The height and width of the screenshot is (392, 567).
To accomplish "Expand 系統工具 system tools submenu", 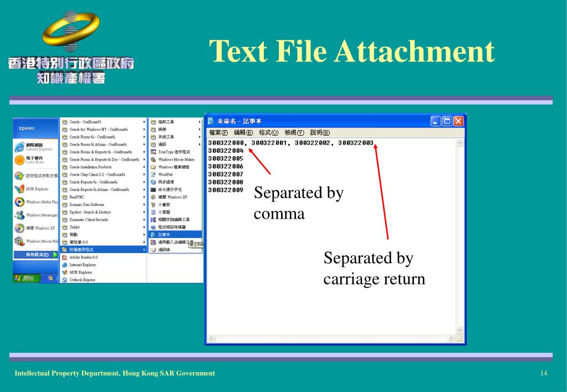I will (x=175, y=137).
